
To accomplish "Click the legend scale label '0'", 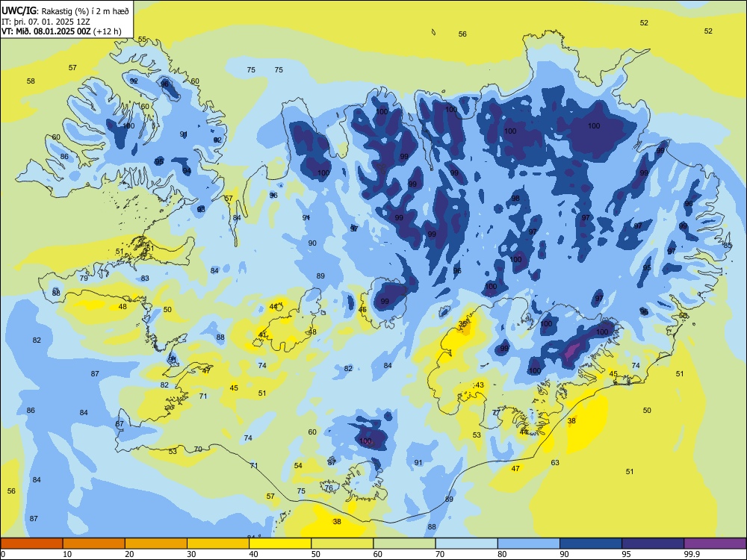I will (x=3, y=554).
